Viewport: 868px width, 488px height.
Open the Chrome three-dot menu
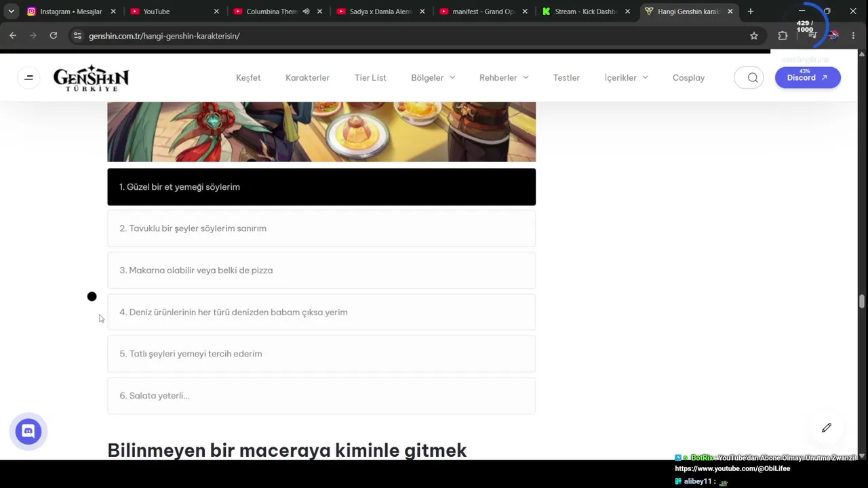pos(853,36)
